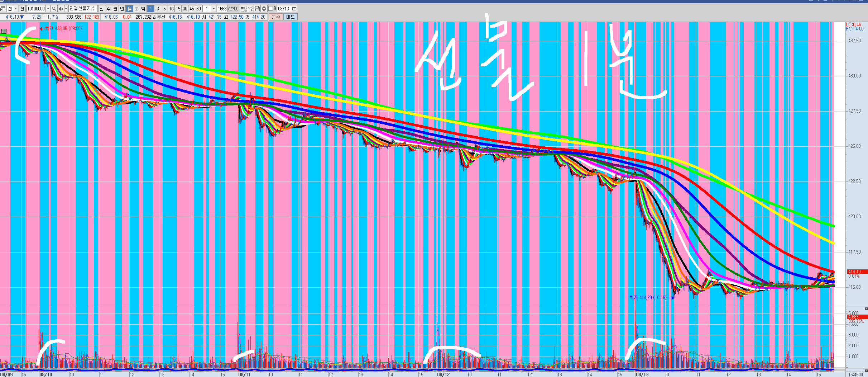
Task: Click the chart region select icon
Action: [243, 9]
